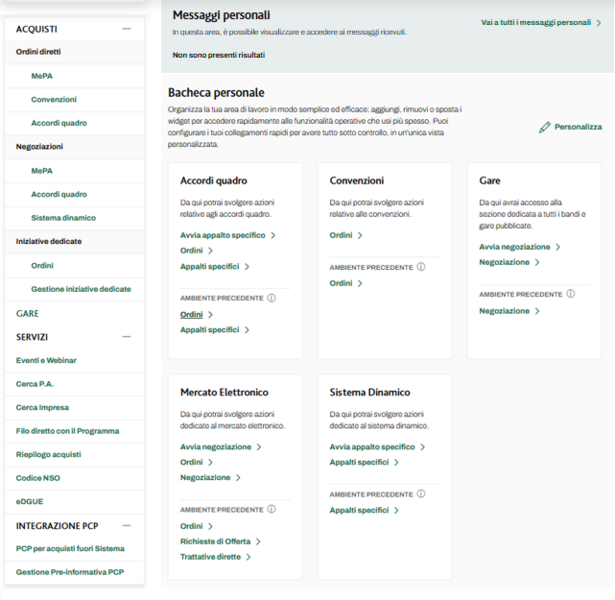Click Avvia negoziazione in Gare card
Screen dimensions: 615x600
click(x=514, y=246)
